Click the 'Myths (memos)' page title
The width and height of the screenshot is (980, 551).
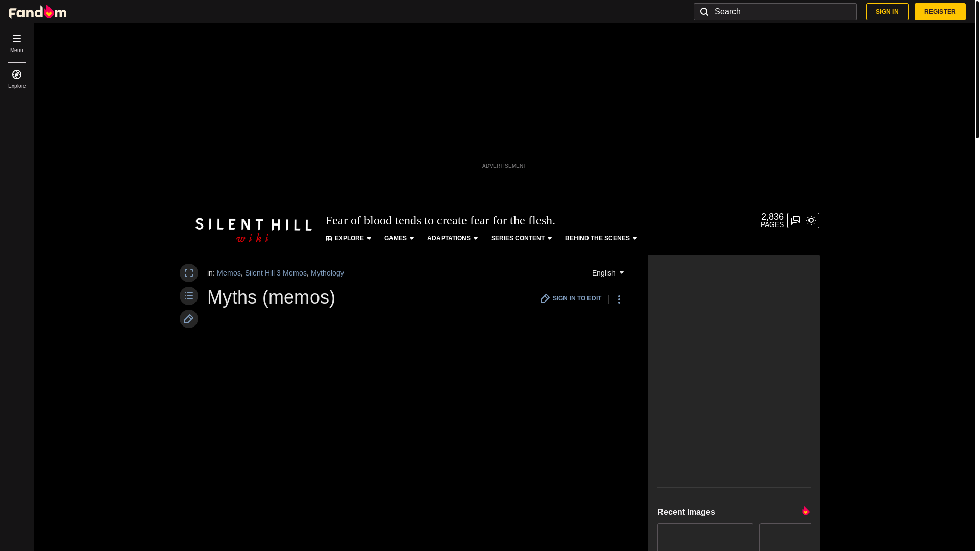271,297
